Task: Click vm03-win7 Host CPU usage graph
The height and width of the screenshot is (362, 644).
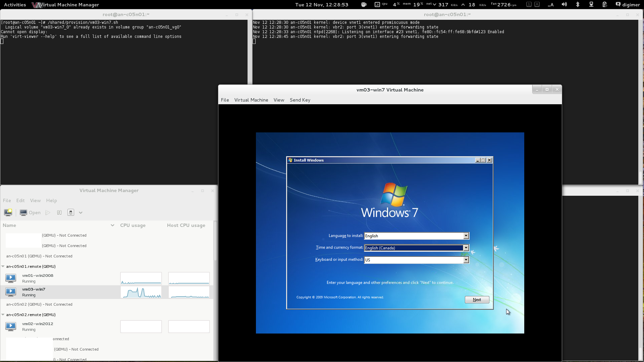Action: tap(189, 292)
